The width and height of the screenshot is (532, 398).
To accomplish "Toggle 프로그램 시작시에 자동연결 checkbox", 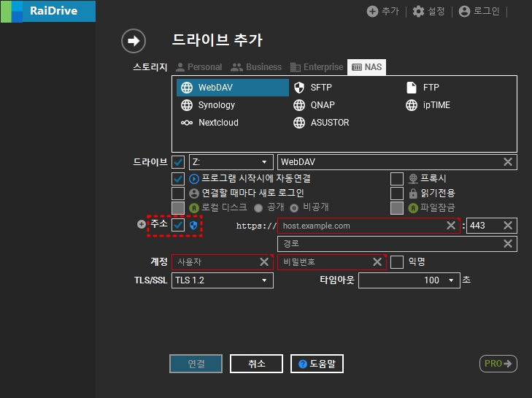I will pyautogui.click(x=178, y=179).
